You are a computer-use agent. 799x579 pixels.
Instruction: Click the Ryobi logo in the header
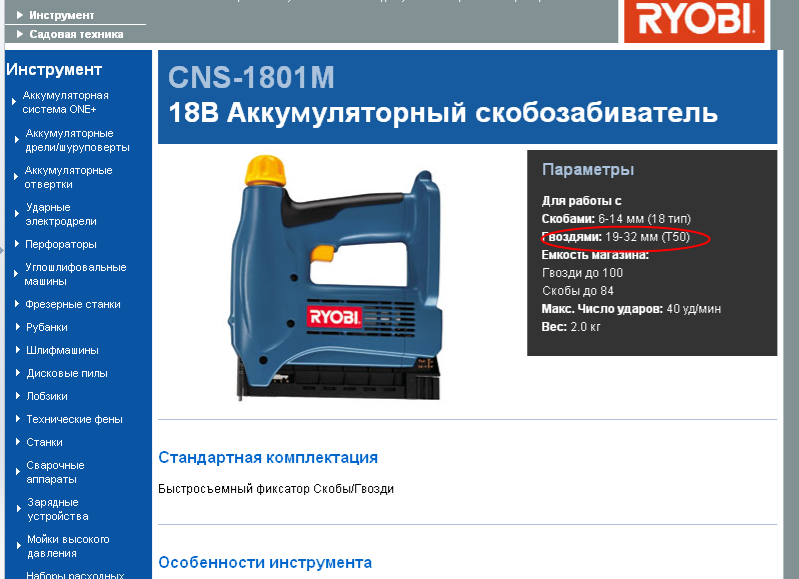(x=694, y=21)
